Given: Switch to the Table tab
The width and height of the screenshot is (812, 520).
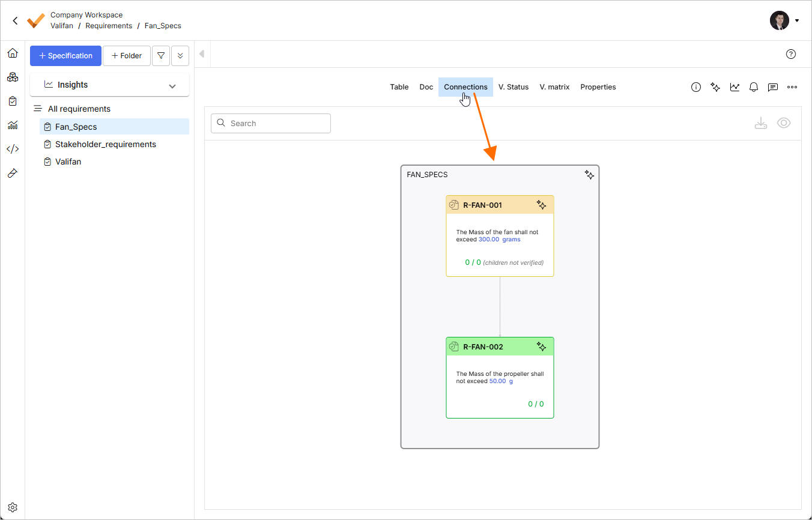Looking at the screenshot, I should click(x=399, y=87).
